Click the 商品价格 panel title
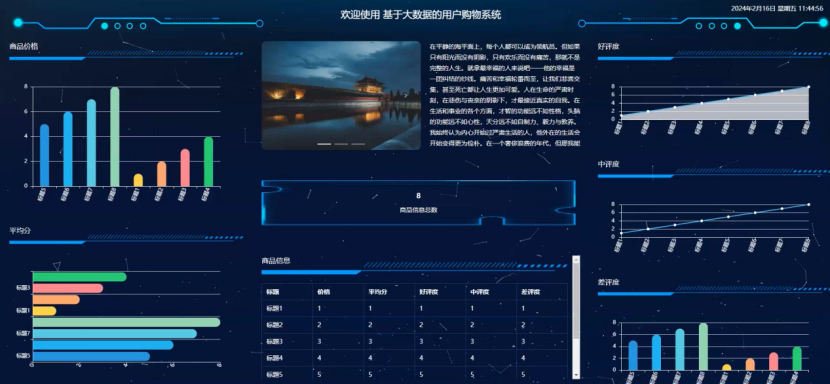Viewport: 830px width, 384px height. 24,47
